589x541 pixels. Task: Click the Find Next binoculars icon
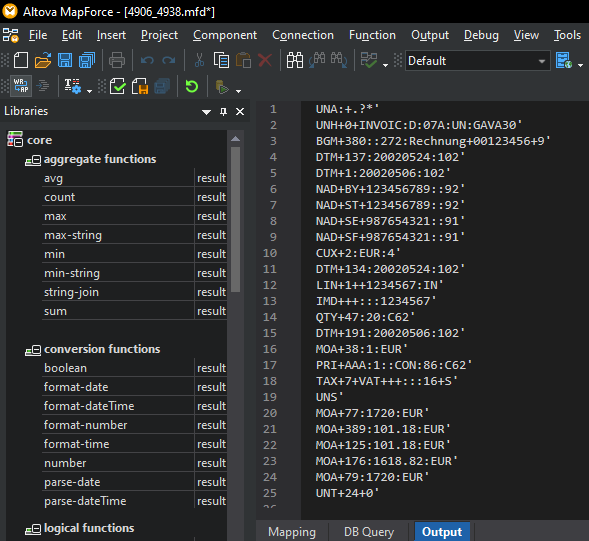[x=339, y=60]
